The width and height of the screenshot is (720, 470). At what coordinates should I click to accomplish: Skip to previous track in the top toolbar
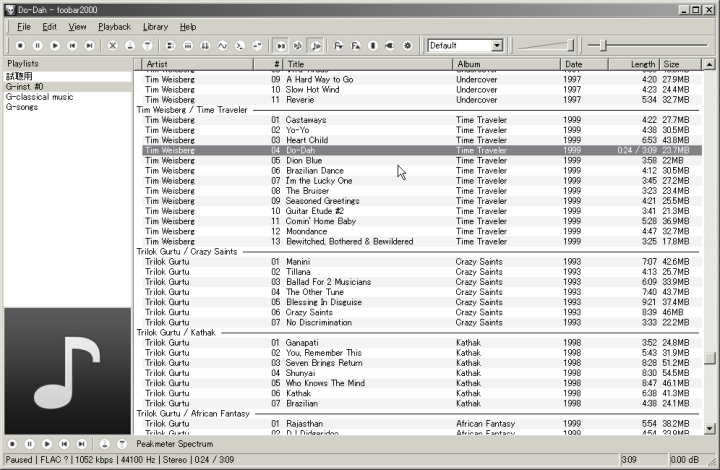click(73, 45)
